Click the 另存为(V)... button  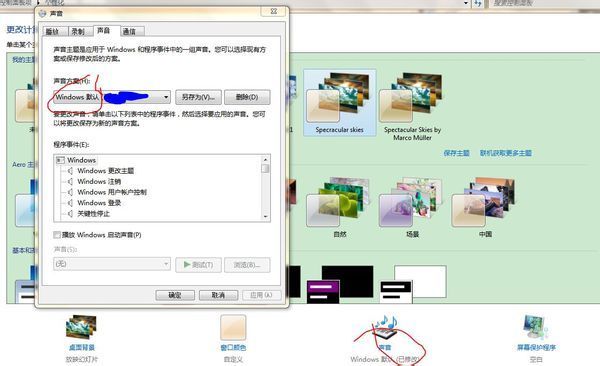[198, 97]
